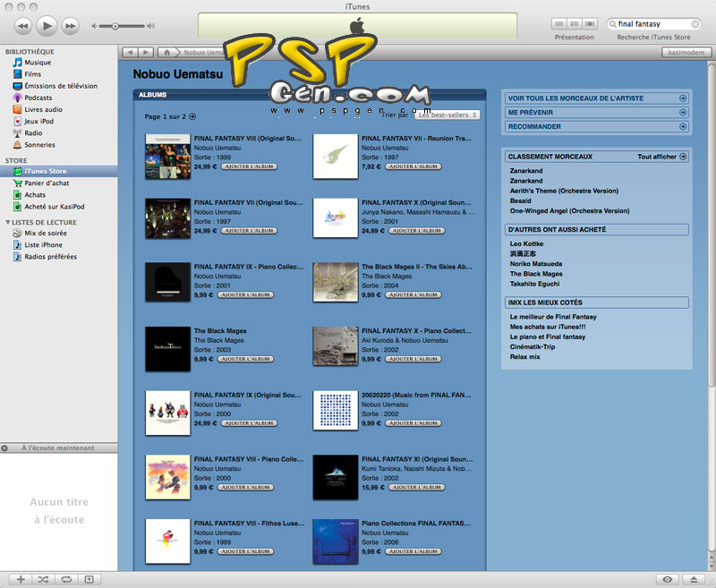
Task: Open Relax mix iMix
Action: tap(524, 357)
